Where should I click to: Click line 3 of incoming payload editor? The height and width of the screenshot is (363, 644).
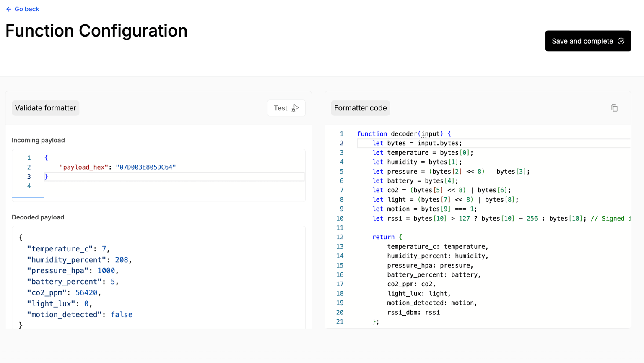[174, 177]
